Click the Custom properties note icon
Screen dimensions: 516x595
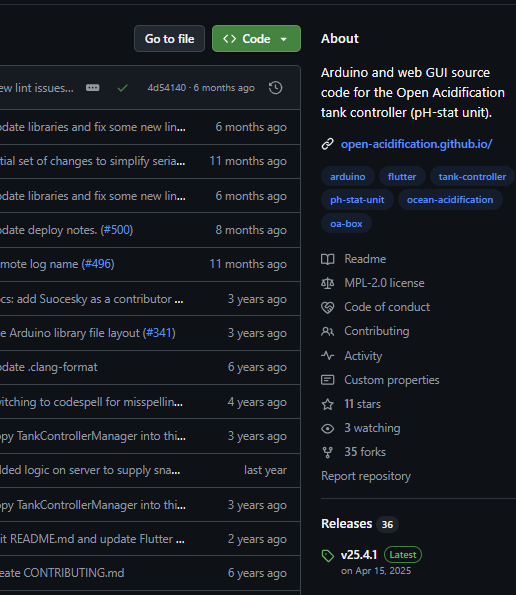coord(327,380)
